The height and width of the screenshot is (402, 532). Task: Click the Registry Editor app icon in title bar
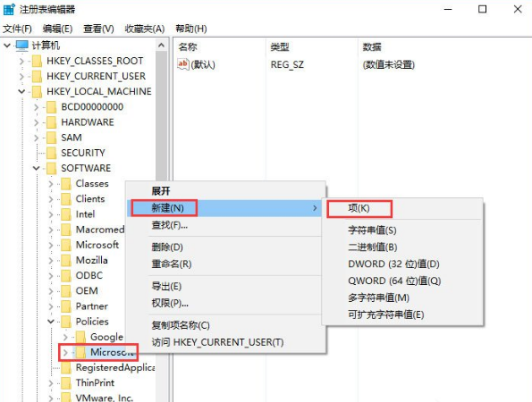pos(9,9)
